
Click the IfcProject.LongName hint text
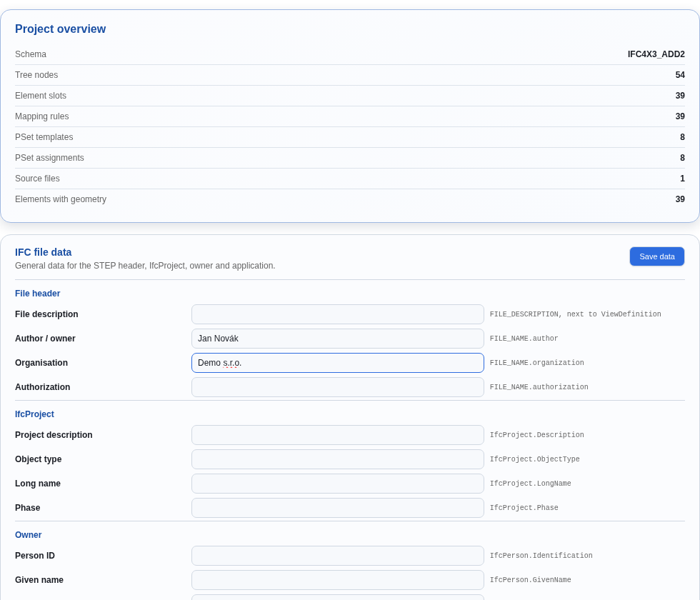coord(530,484)
